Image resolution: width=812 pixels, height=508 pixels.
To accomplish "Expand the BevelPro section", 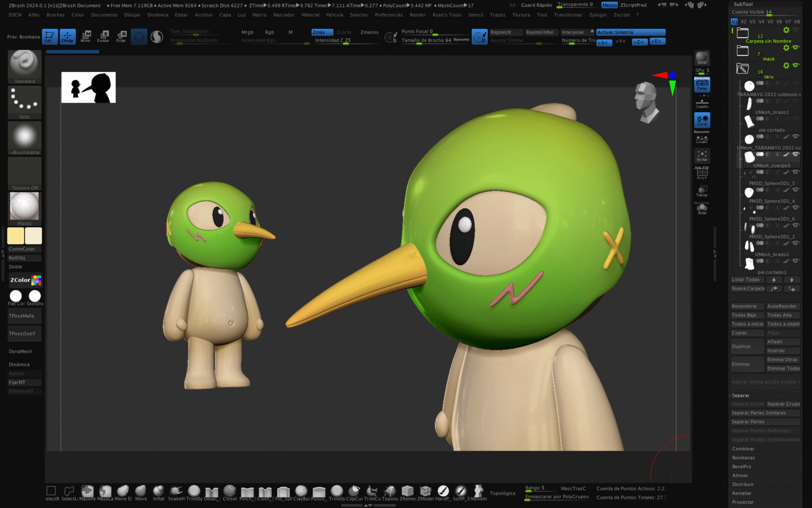I will click(742, 467).
